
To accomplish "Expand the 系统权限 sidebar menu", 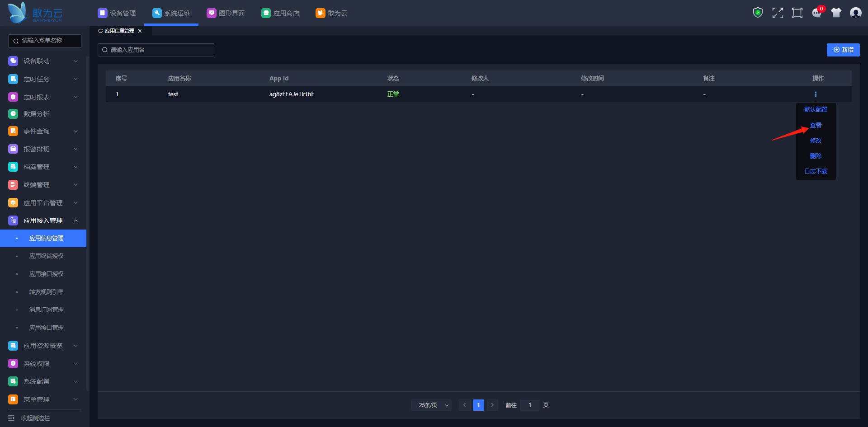I will point(43,364).
